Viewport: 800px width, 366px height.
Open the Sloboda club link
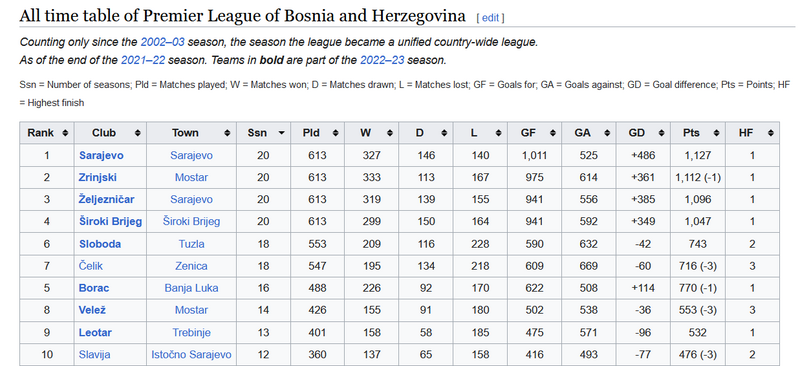[x=100, y=244]
